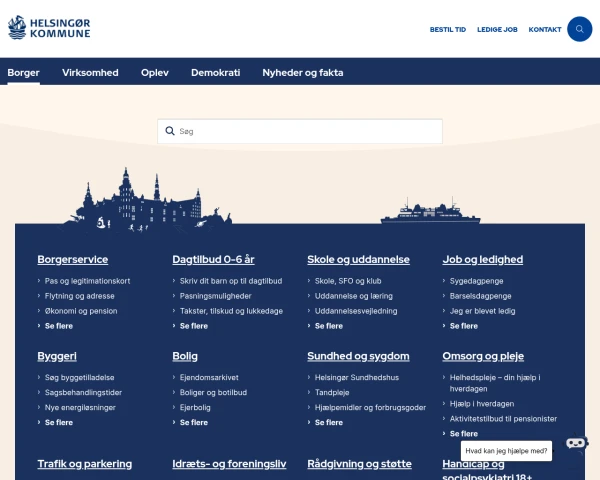Screen dimensions: 600x480
Task: Click Skriv dit barn op til dagtilbud
Action: (231, 281)
